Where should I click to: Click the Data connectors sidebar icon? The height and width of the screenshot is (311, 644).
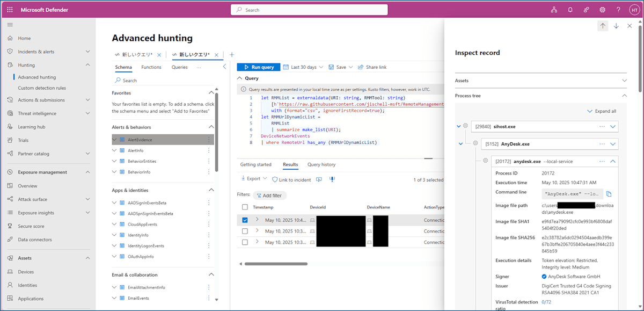point(10,240)
